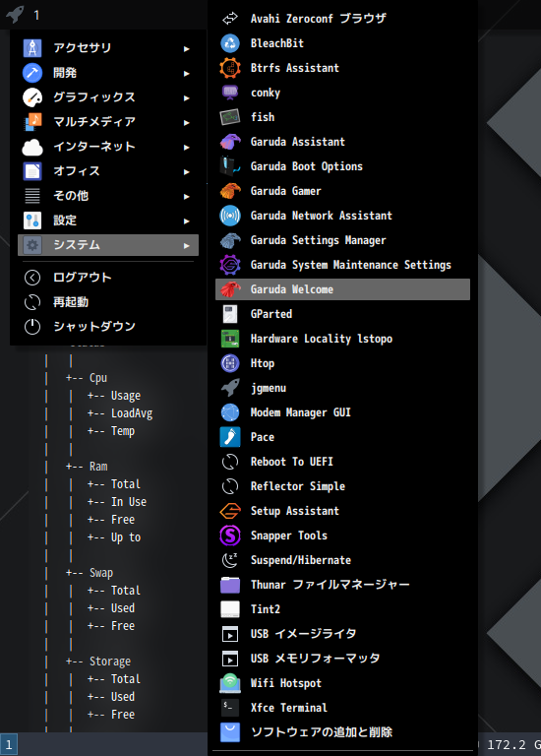Expand the システム submenu arrow
541x756 pixels.
coord(187,245)
